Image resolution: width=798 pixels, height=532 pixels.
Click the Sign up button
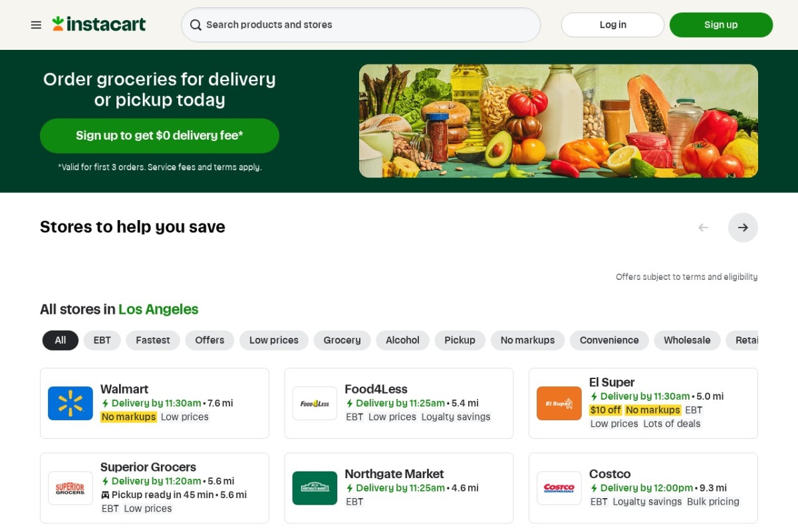point(721,25)
